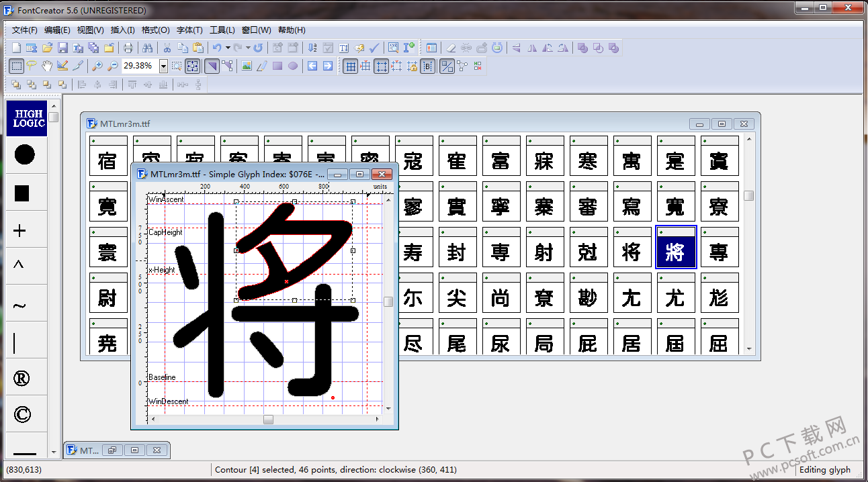Screen dimensions: 868x482
Task: Select the copyright © sample glyph
Action: point(22,414)
